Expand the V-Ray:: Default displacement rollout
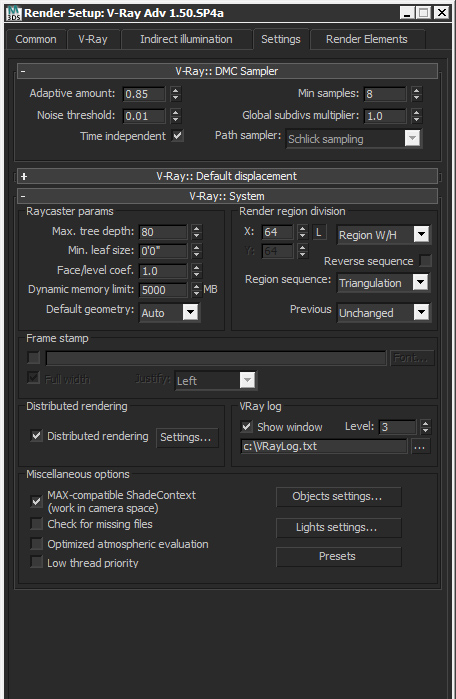This screenshot has height=699, width=456. [227, 176]
